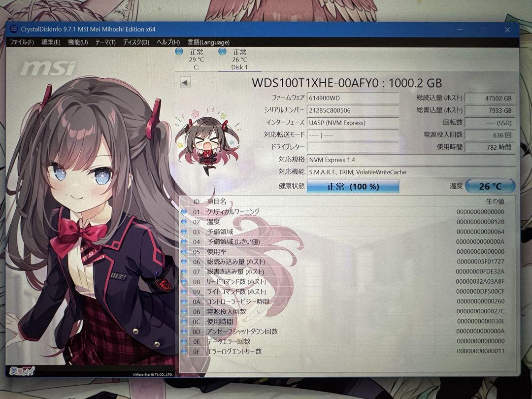
Task: Click status orb for attribute 05
Action: [x=184, y=252]
